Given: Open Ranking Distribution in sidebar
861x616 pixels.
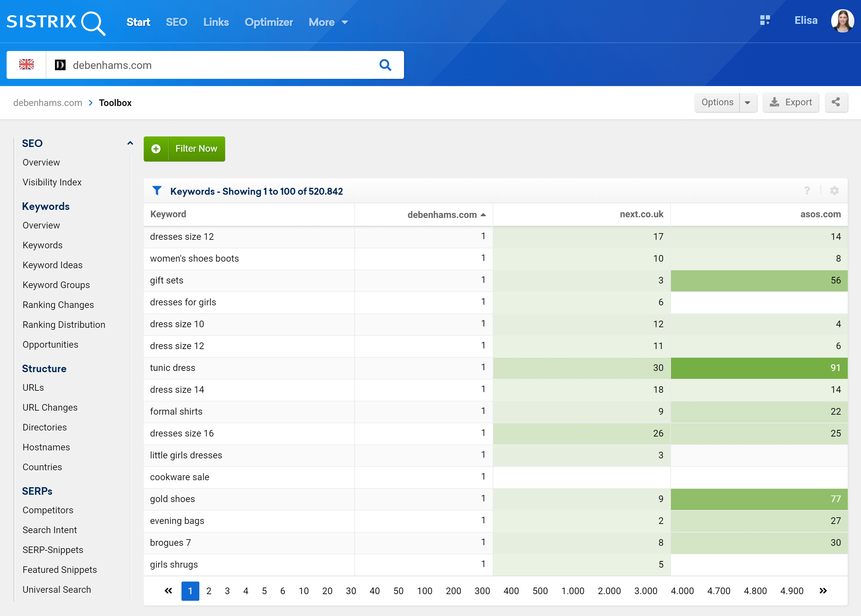Looking at the screenshot, I should coord(64,325).
